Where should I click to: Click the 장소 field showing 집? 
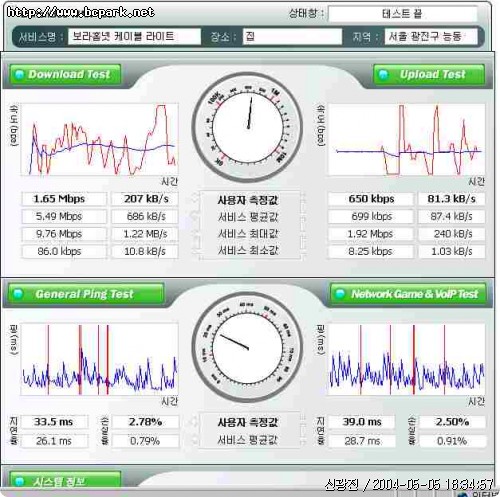coord(292,36)
